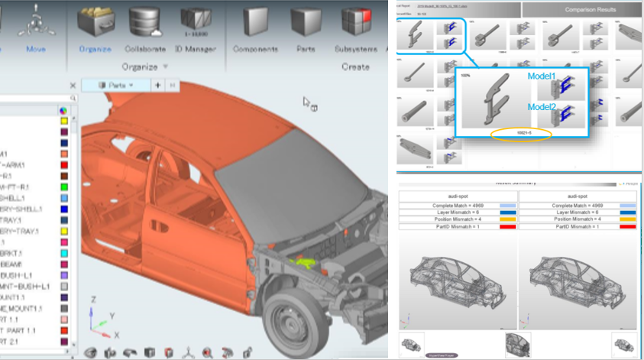Open the Model1 thumbnail in the callout
The height and width of the screenshot is (360, 644).
[x=561, y=88]
